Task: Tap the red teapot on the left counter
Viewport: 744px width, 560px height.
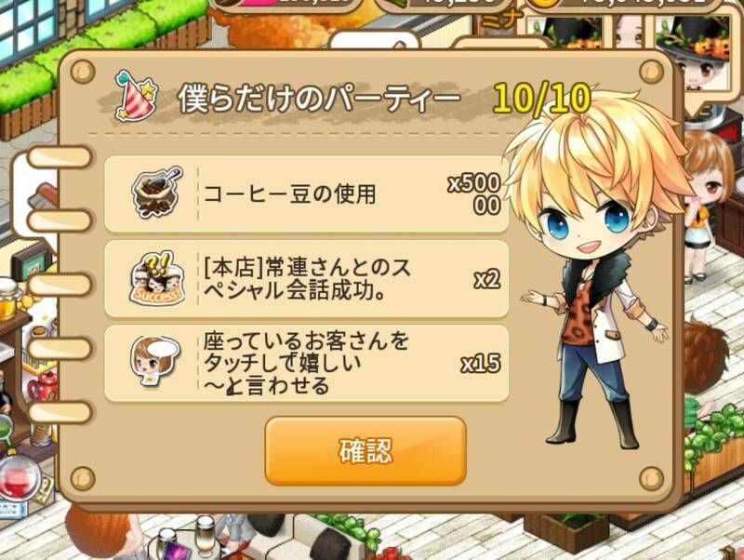Action: (x=44, y=385)
